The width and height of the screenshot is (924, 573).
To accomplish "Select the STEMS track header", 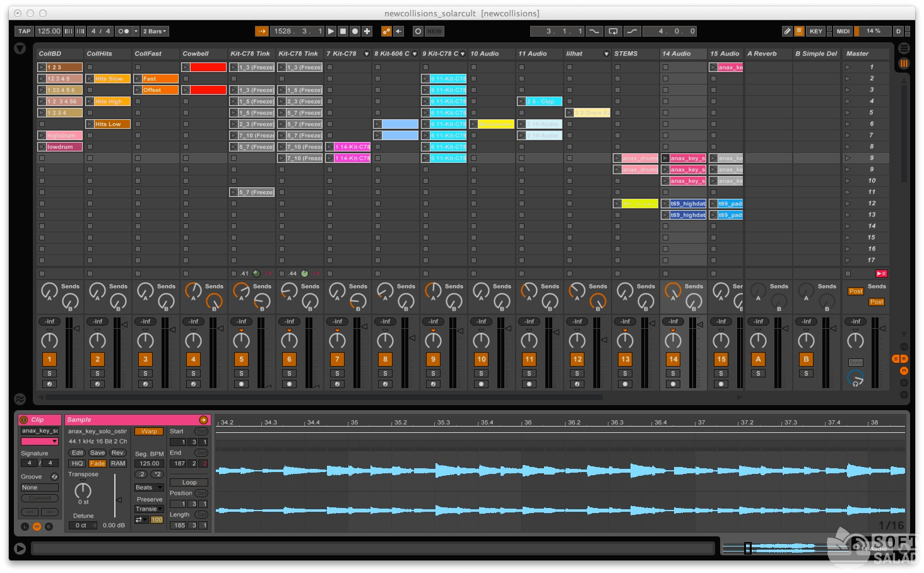I will coord(636,54).
